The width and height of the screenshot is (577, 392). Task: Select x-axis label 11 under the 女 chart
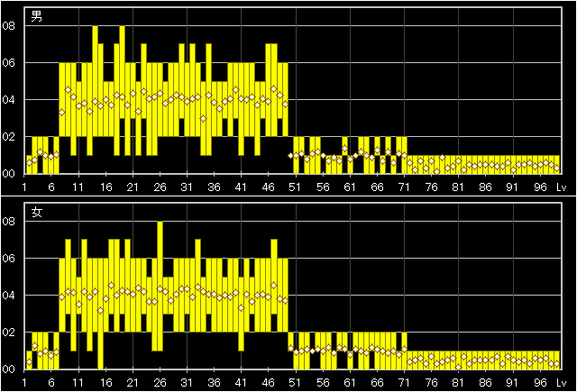[x=78, y=383]
